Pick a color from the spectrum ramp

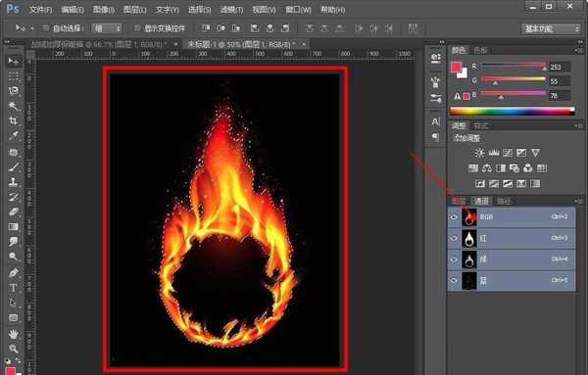point(512,111)
